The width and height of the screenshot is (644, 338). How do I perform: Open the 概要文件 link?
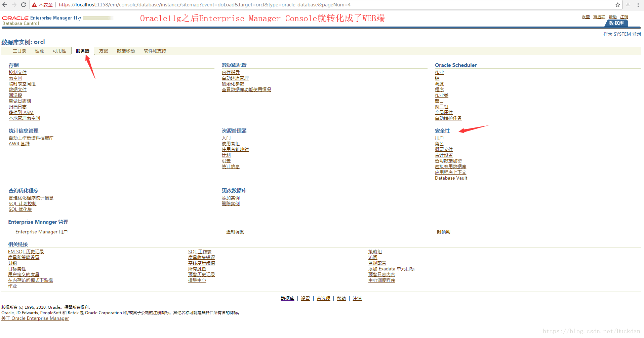pos(444,150)
